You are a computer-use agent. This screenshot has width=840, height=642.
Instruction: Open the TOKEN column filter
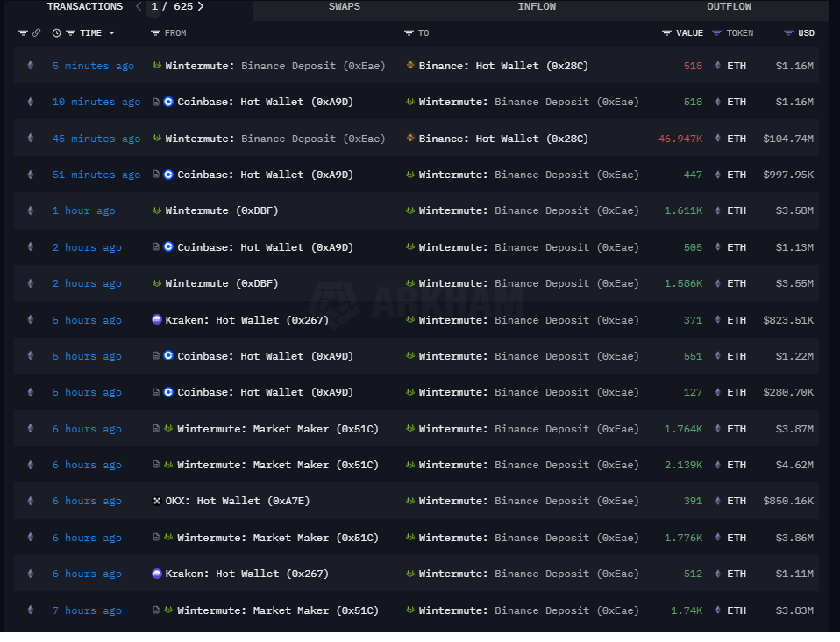click(x=716, y=33)
